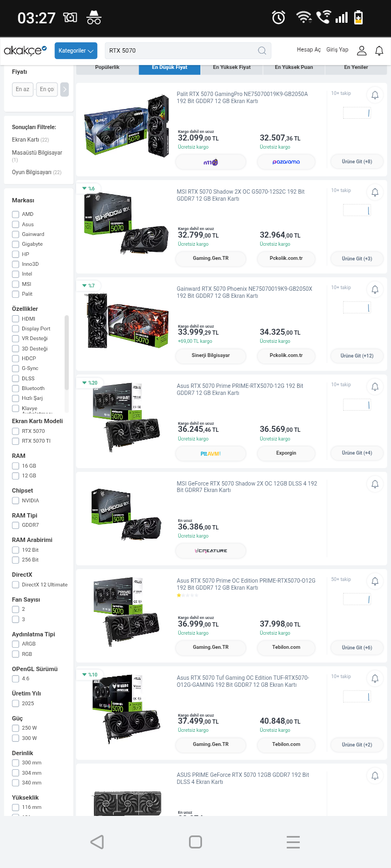Check the ARGB lighting checkbox

(15, 644)
